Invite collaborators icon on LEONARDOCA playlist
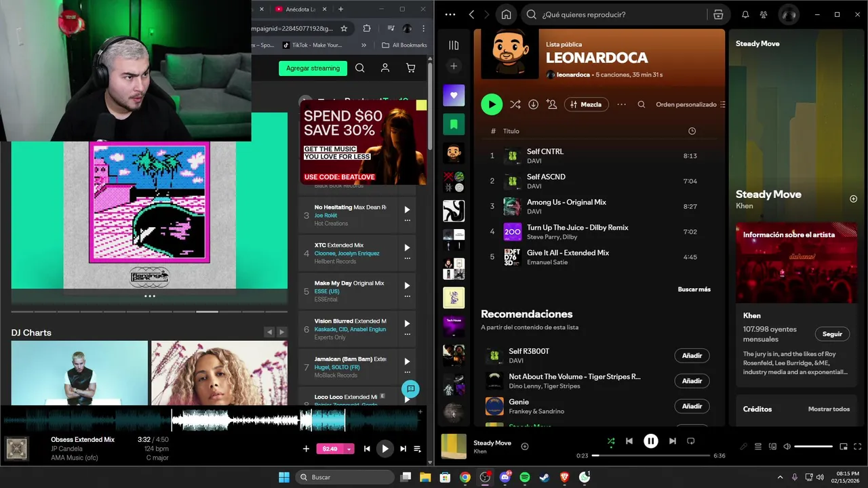 [551, 104]
